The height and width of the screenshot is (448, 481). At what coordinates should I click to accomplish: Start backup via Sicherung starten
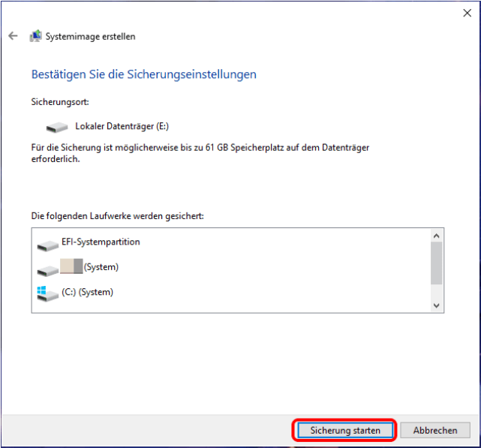pyautogui.click(x=345, y=430)
